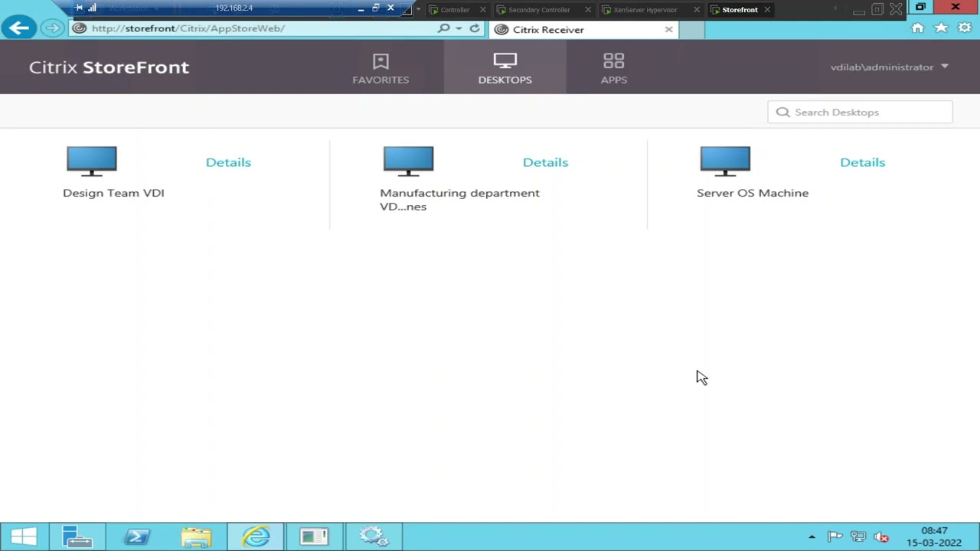Select the Citrix Receiver browser tab

(583, 30)
